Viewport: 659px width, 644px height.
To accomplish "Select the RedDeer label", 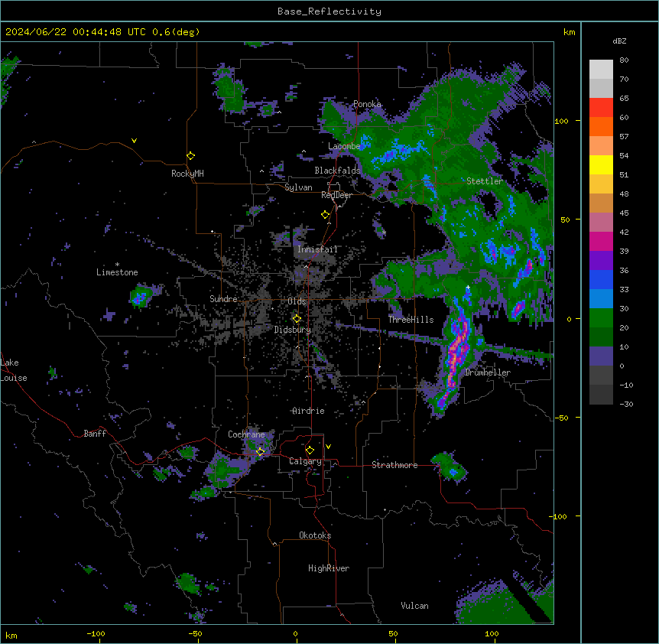I will pos(336,195).
